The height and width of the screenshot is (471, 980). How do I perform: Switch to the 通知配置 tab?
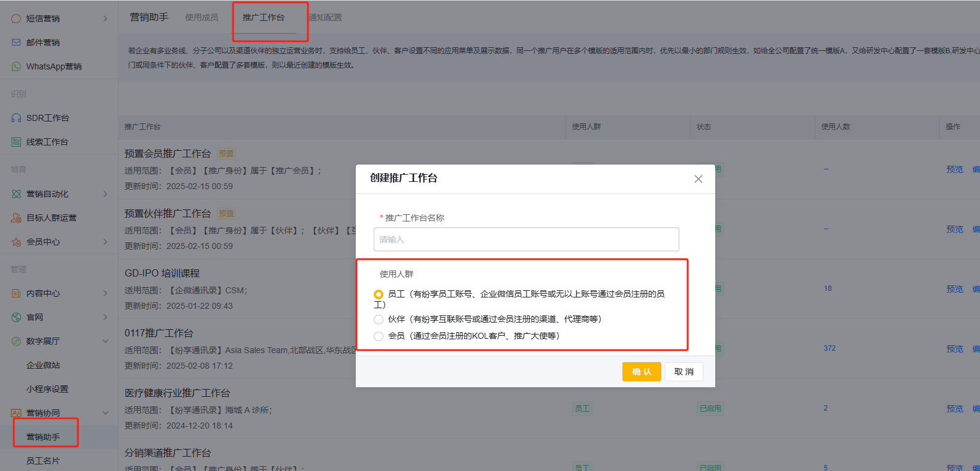[325, 17]
